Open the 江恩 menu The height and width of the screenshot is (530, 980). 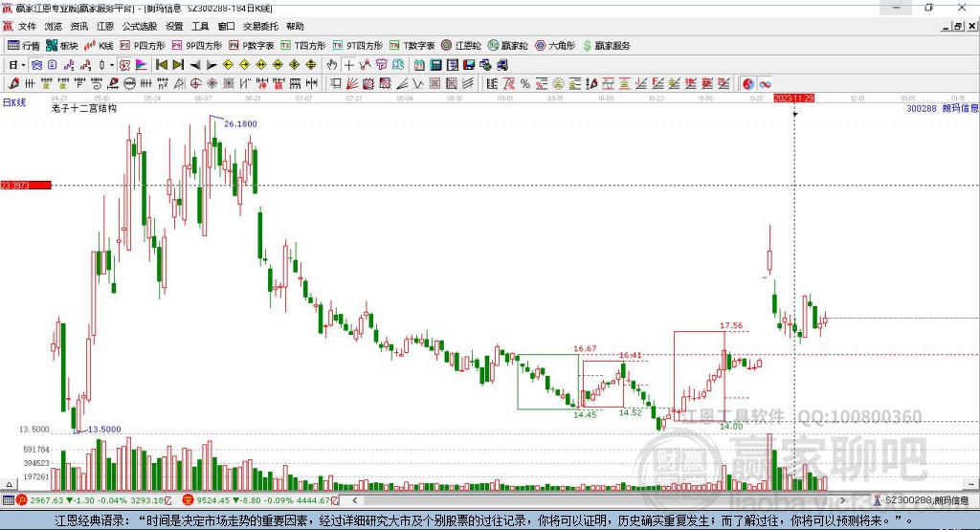(105, 26)
